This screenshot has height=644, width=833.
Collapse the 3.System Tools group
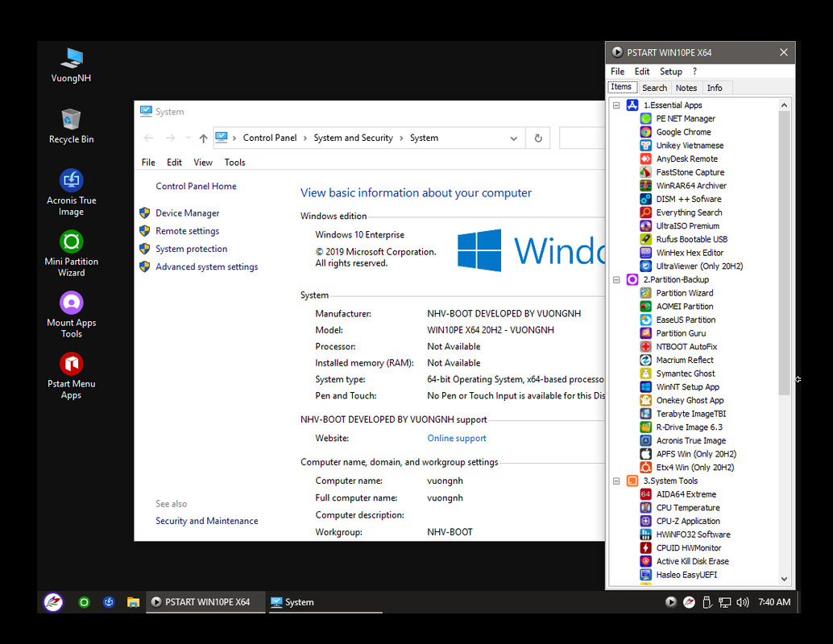click(616, 481)
